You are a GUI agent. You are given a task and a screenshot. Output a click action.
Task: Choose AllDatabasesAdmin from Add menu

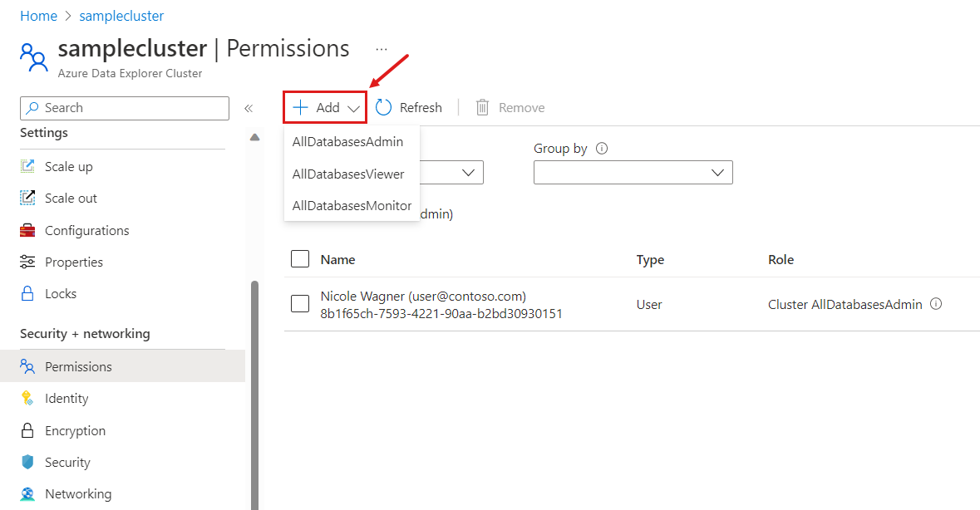click(347, 142)
